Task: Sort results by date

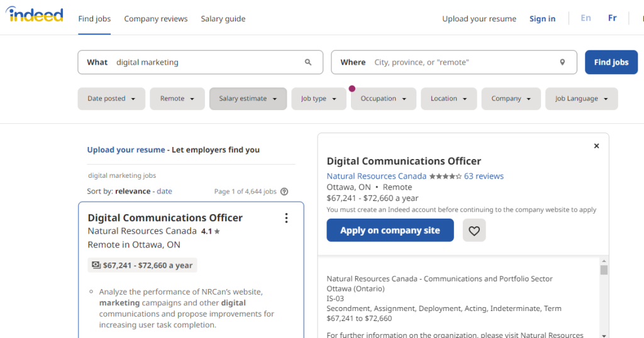Action: click(x=164, y=192)
